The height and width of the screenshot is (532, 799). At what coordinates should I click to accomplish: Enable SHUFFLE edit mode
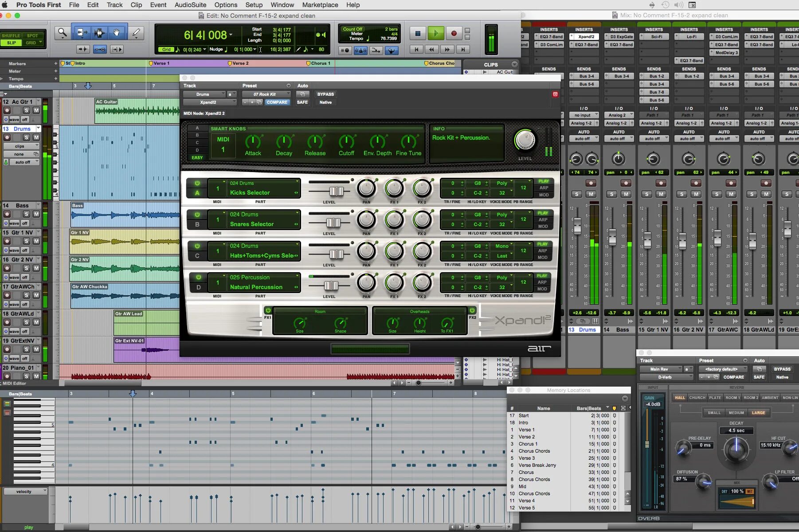11,35
